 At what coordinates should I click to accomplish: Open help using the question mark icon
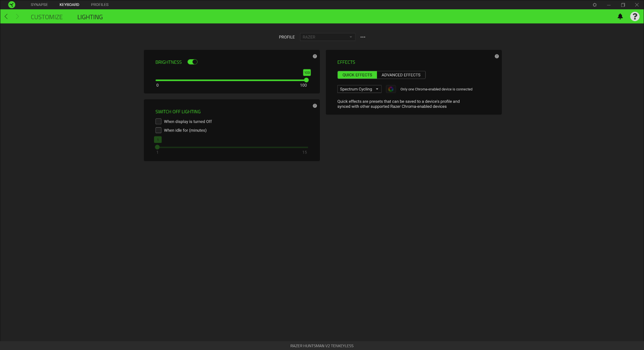635,16
